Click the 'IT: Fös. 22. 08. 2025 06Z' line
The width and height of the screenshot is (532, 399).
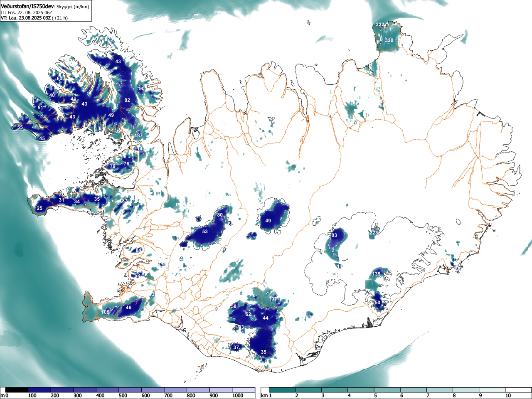pos(27,12)
